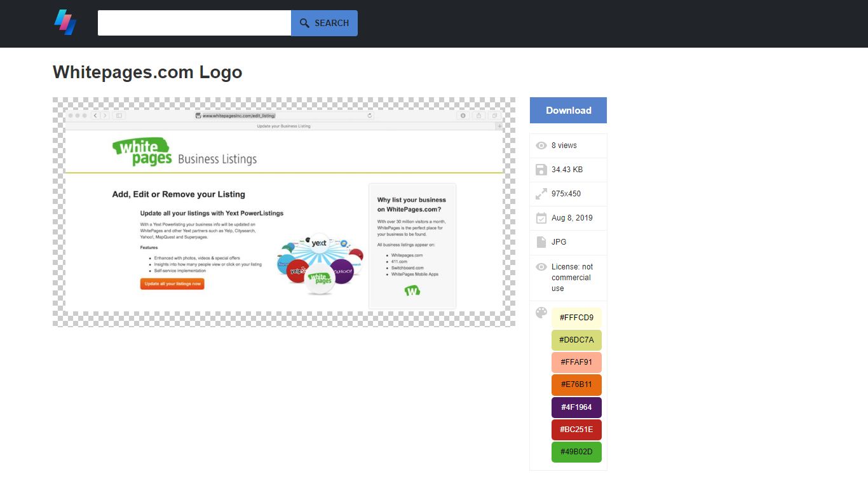
Task: Click the SEARCH button
Action: 324,23
